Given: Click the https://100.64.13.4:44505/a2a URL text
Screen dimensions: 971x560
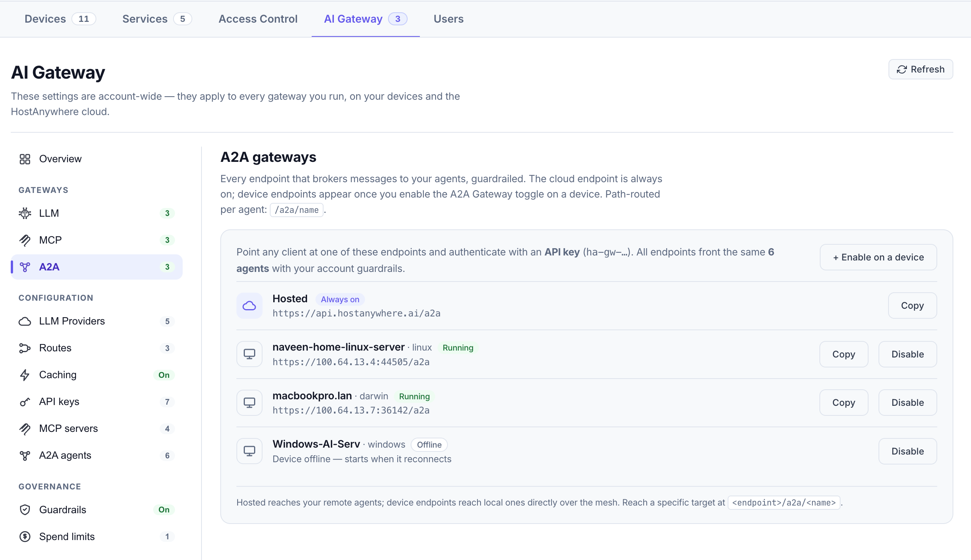Looking at the screenshot, I should tap(351, 362).
